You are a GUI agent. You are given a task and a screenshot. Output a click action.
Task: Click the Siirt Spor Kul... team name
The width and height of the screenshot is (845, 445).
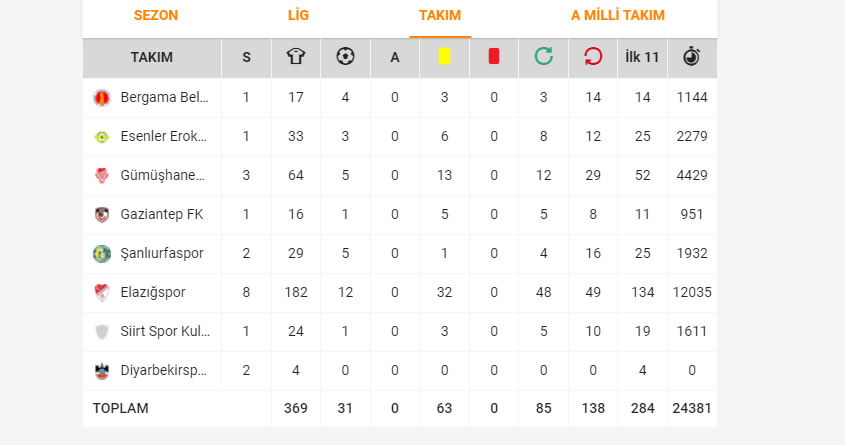pyautogui.click(x=165, y=331)
